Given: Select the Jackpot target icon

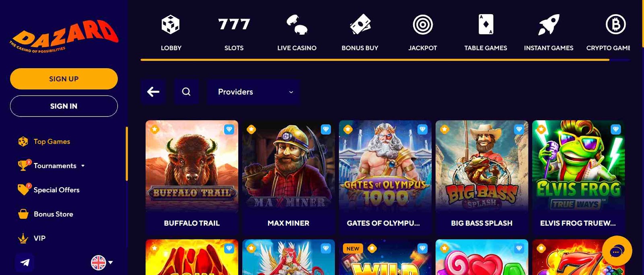Looking at the screenshot, I should [423, 25].
